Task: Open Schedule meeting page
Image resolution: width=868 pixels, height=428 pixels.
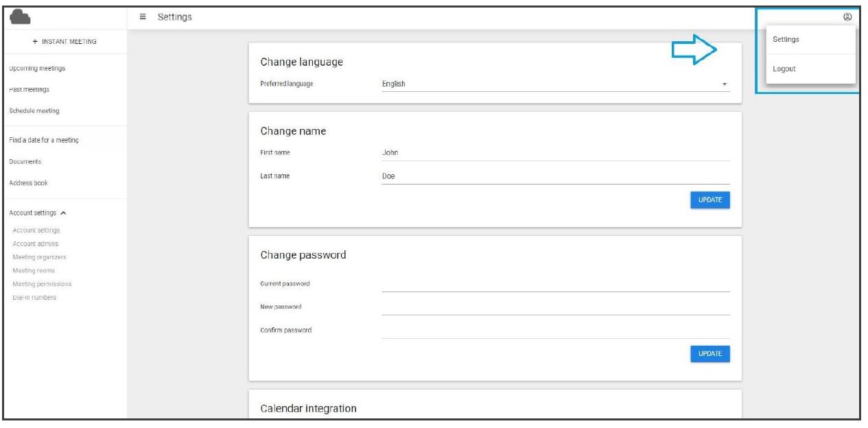Action: 34,111
